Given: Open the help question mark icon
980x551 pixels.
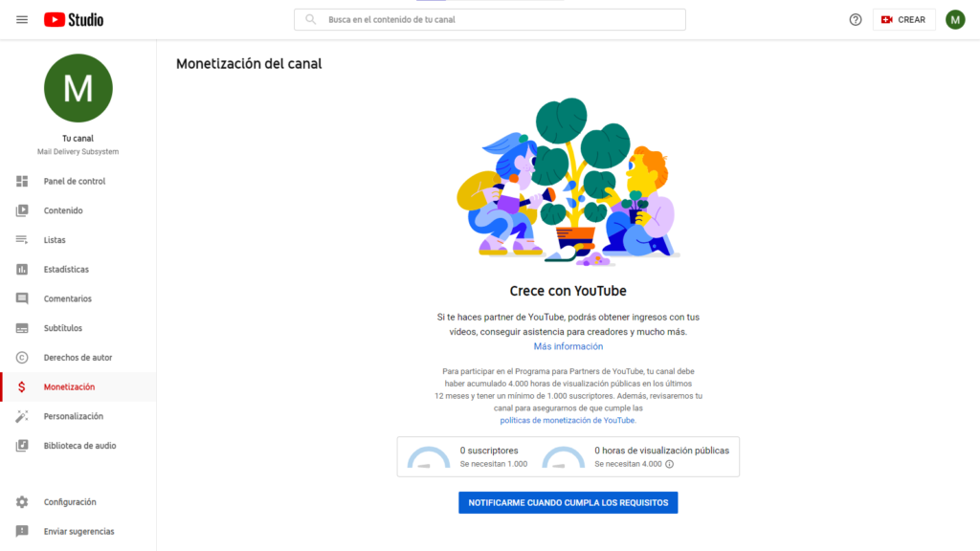Looking at the screenshot, I should [x=856, y=19].
